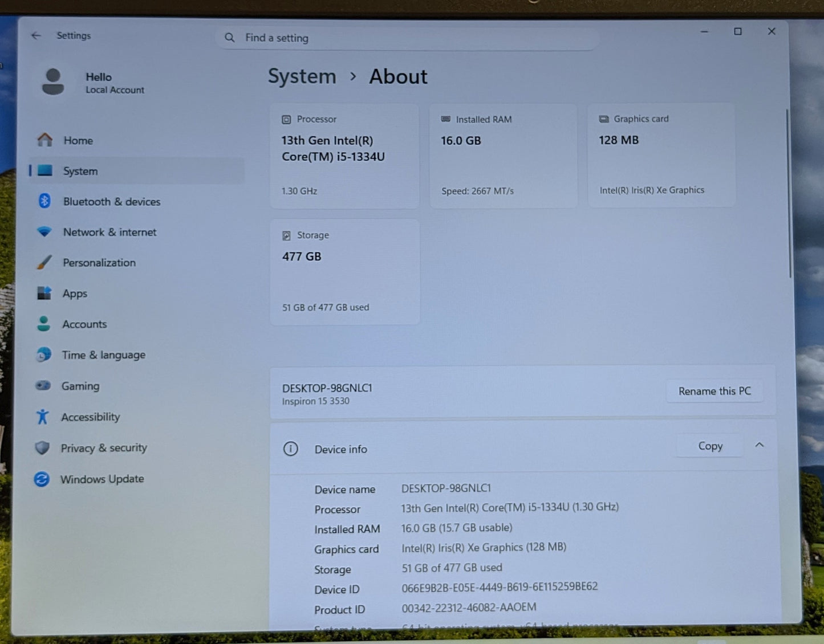Collapse the Device info section chevron

759,445
